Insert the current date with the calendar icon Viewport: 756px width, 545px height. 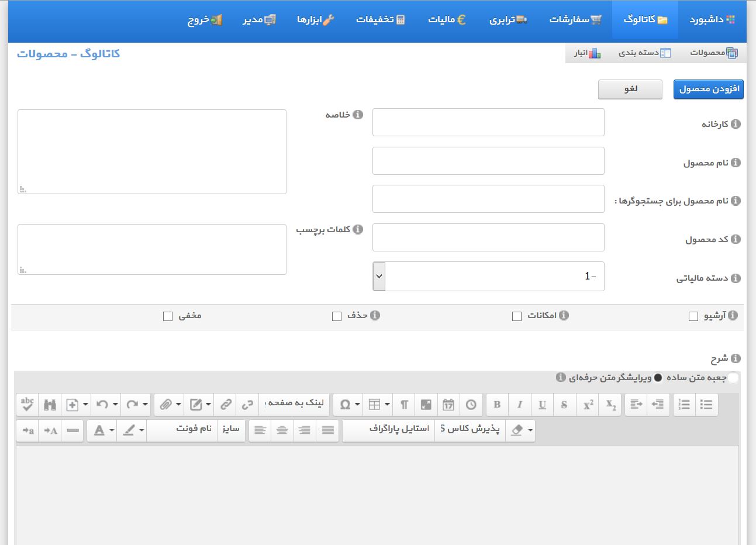[448, 405]
